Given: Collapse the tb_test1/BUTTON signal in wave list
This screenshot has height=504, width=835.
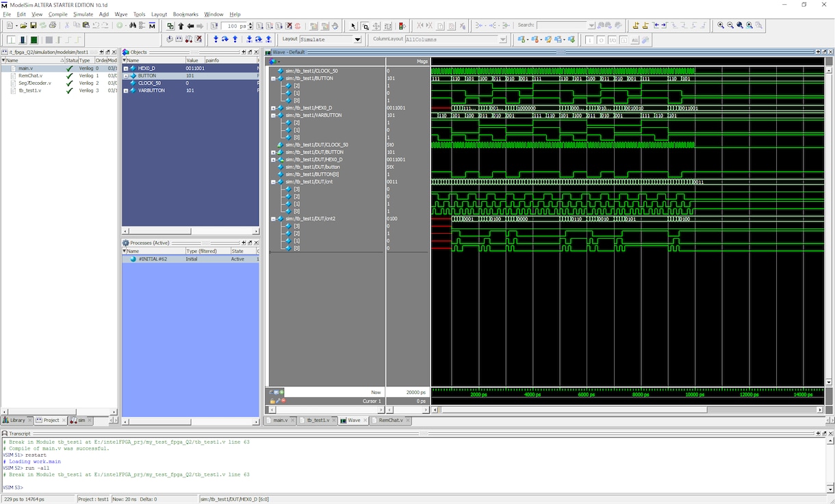Looking at the screenshot, I should pyautogui.click(x=273, y=79).
